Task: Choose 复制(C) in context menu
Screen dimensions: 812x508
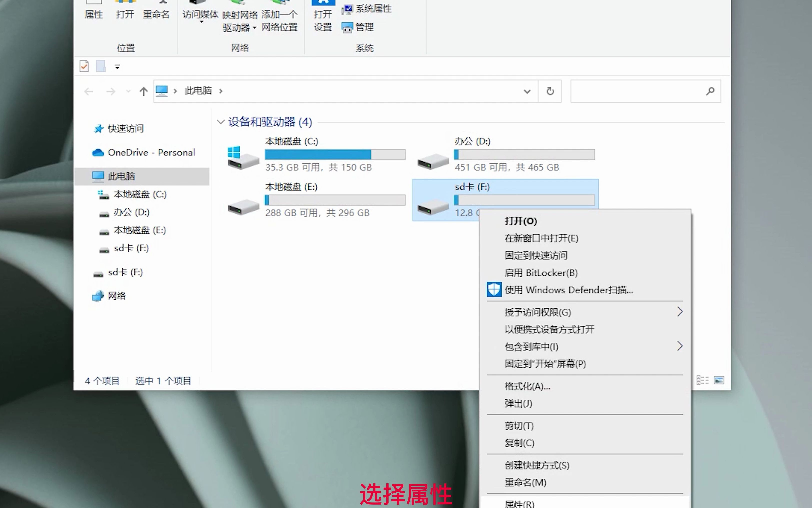Action: tap(585, 443)
